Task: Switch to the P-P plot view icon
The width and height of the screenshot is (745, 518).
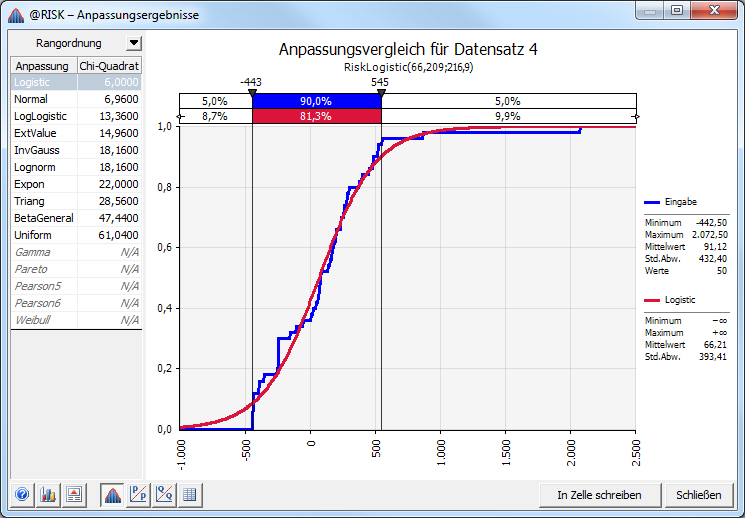Action: pos(138,495)
